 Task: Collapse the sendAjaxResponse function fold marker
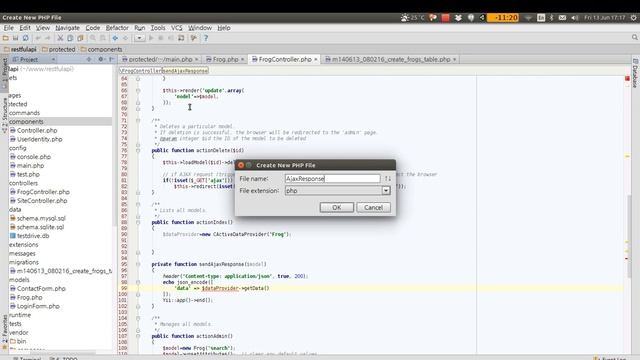point(138,264)
